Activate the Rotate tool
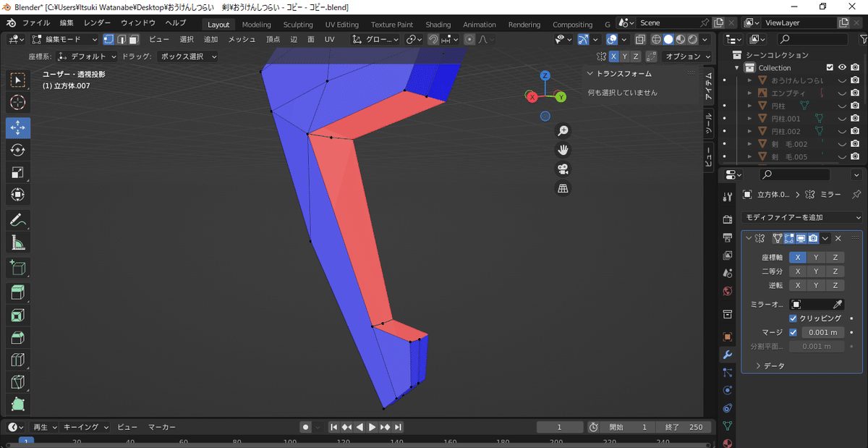This screenshot has width=868, height=448. 18,150
